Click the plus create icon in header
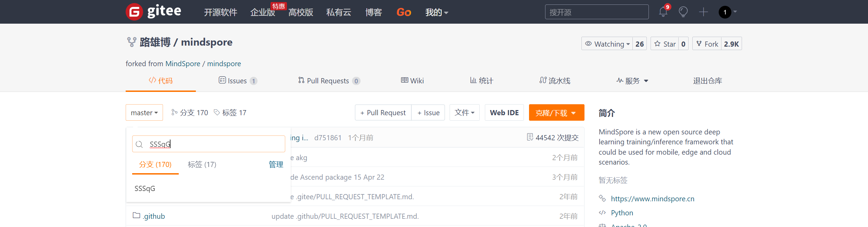 click(x=703, y=12)
